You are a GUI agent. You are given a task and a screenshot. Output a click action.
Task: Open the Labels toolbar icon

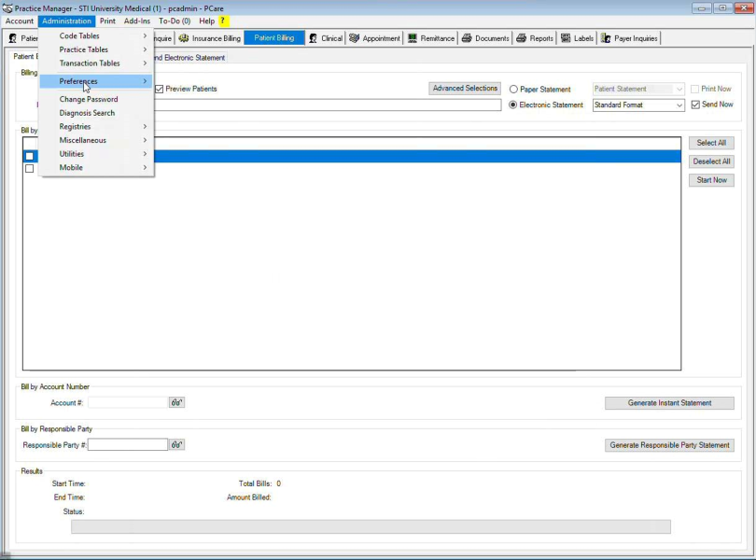pyautogui.click(x=566, y=38)
